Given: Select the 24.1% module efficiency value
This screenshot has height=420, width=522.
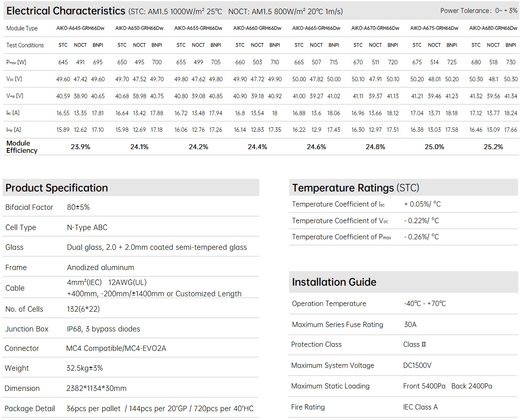Looking at the screenshot, I should coord(139,147).
